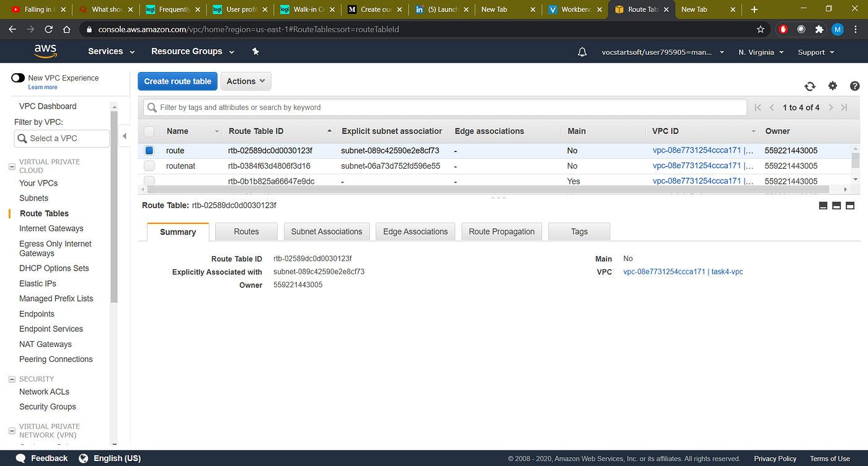Open the task4-vpc link
Image resolution: width=868 pixels, height=466 pixels.
pyautogui.click(x=725, y=272)
